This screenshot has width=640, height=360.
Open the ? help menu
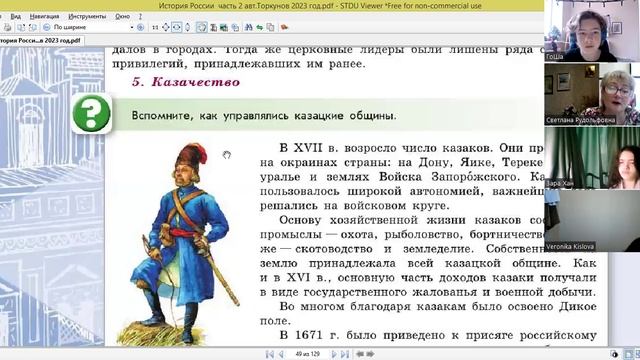(140, 16)
